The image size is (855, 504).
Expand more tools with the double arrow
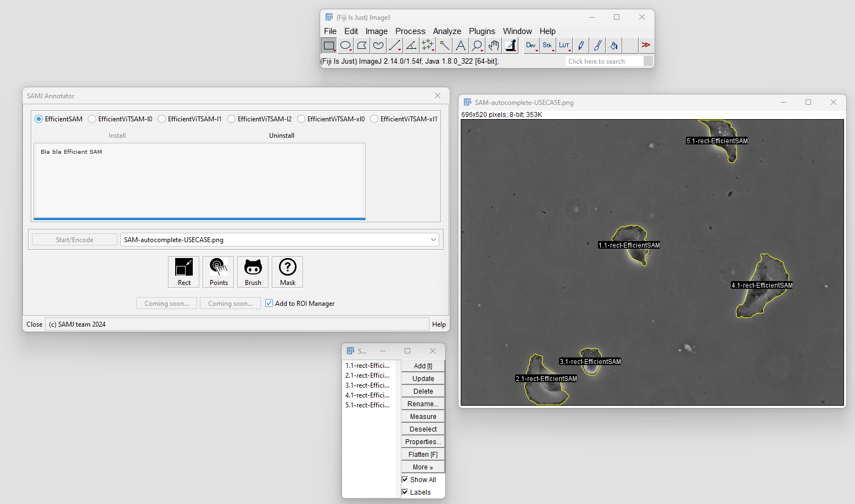646,46
